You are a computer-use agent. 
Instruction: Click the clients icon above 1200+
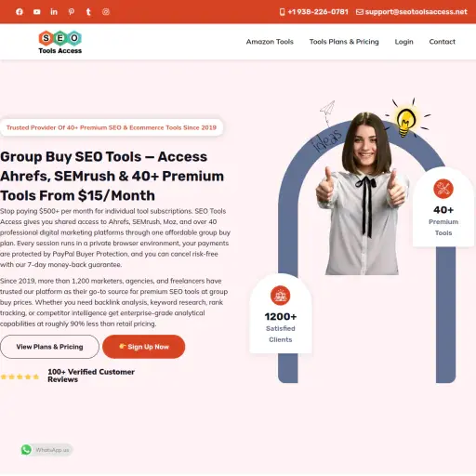click(280, 296)
